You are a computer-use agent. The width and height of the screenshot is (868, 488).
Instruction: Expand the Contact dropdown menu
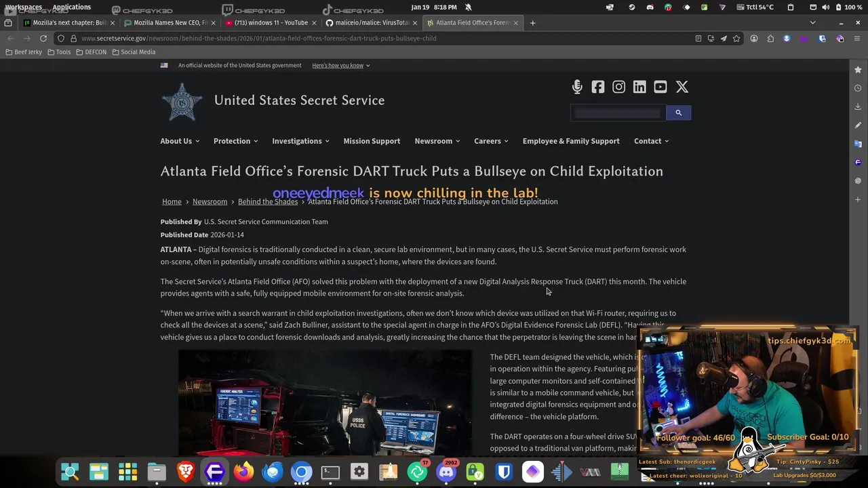[x=652, y=141]
